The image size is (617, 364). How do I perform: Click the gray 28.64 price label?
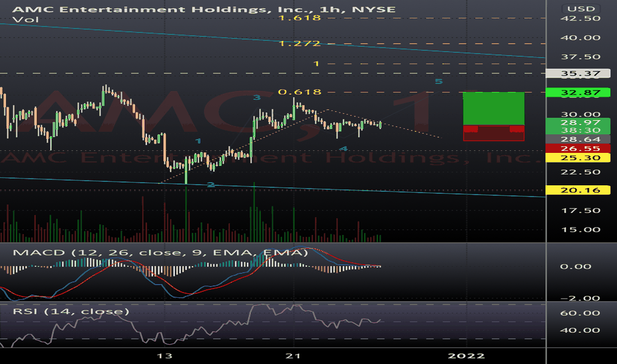(578, 139)
